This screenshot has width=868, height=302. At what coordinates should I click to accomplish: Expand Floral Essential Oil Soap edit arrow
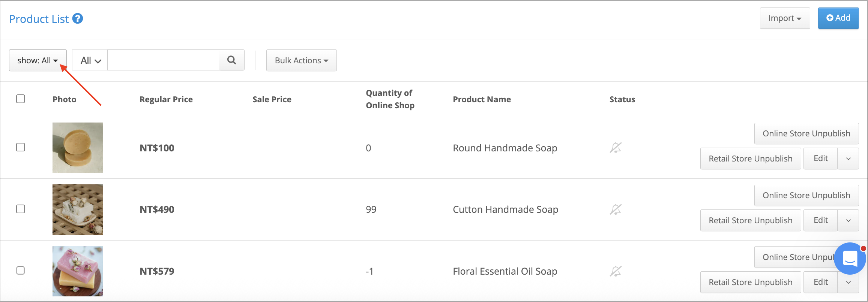tap(848, 282)
